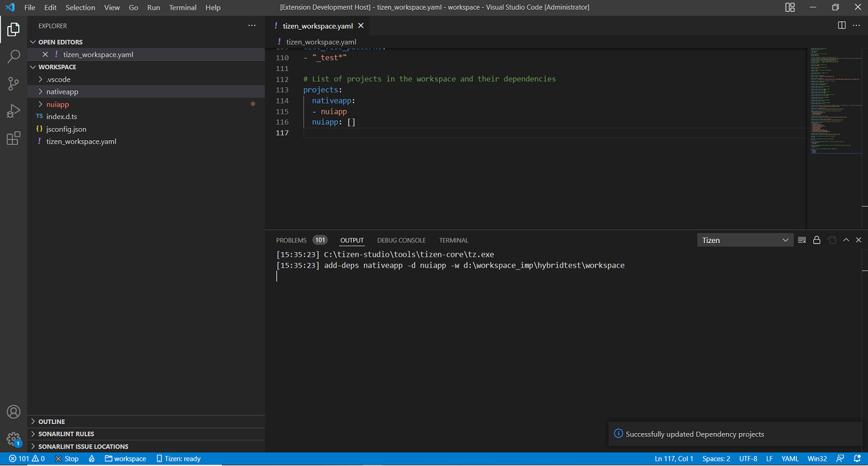
Task: Switch to the DEBUG CONSOLE tab
Action: [x=401, y=240]
